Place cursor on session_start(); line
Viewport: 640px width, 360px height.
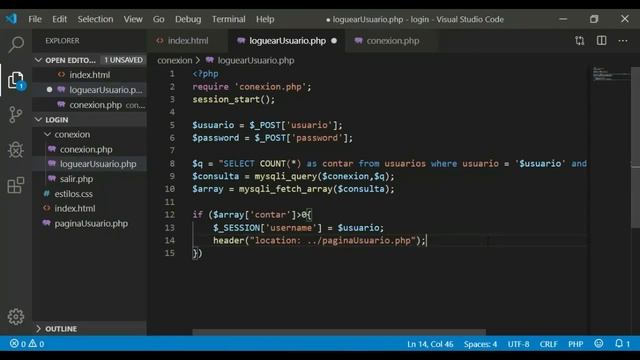tap(234, 99)
